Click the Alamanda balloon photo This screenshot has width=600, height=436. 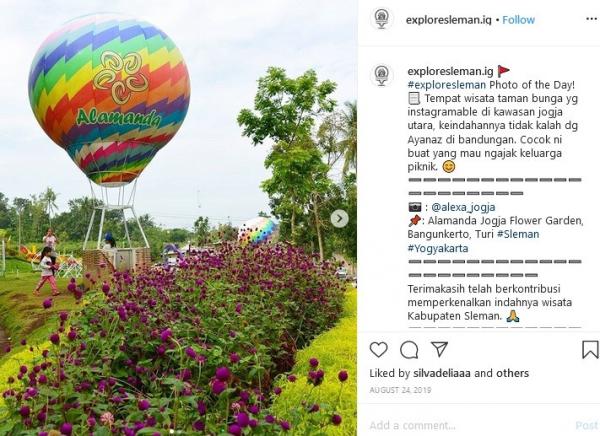click(178, 218)
